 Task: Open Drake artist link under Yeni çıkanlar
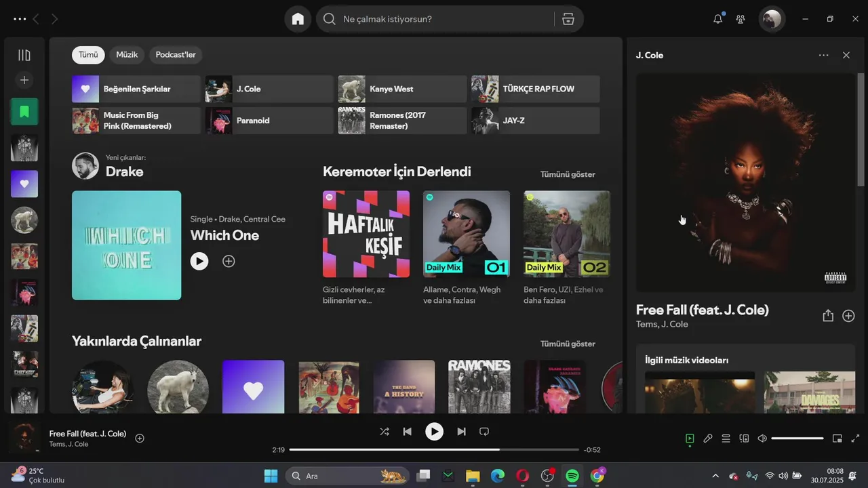pyautogui.click(x=124, y=171)
